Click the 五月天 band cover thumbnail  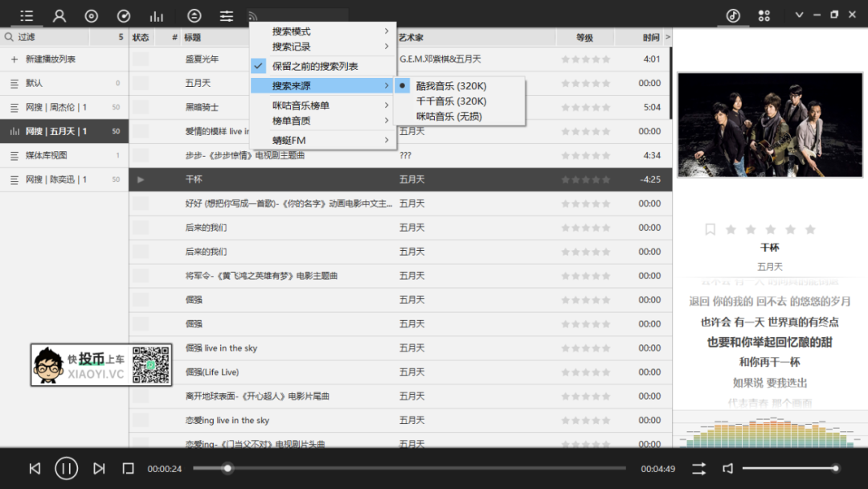pyautogui.click(x=770, y=125)
